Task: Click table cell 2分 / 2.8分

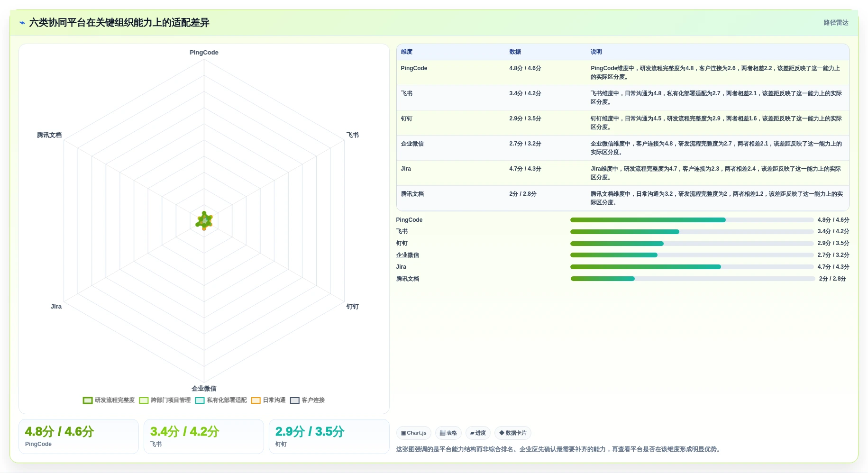Action: pos(523,194)
